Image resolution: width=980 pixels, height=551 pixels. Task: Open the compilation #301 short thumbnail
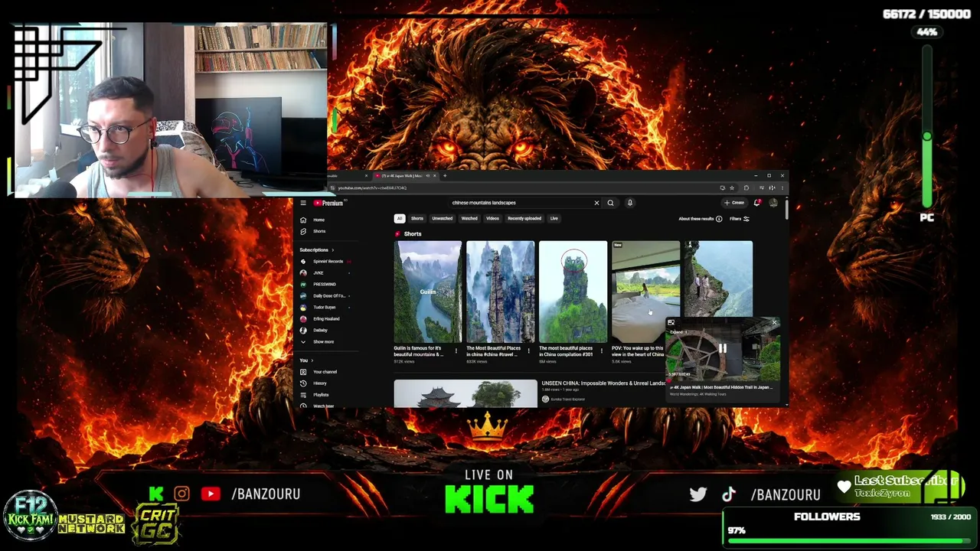(x=573, y=292)
